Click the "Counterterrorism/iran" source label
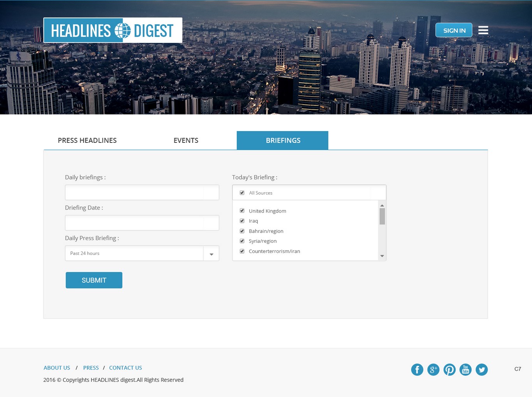Image resolution: width=532 pixels, height=397 pixels. 275,251
